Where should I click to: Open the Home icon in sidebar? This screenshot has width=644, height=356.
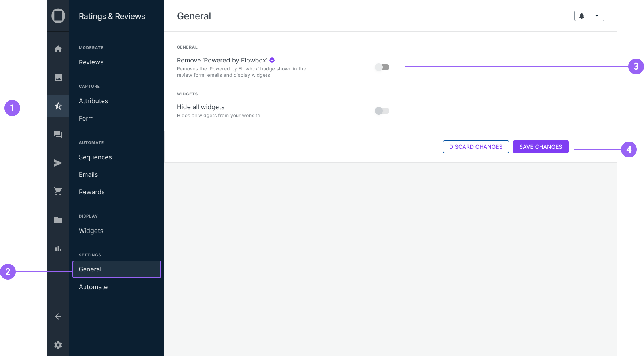58,49
